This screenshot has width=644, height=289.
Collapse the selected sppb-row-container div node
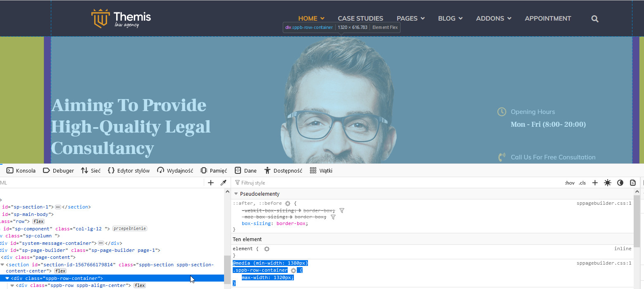(x=7, y=278)
